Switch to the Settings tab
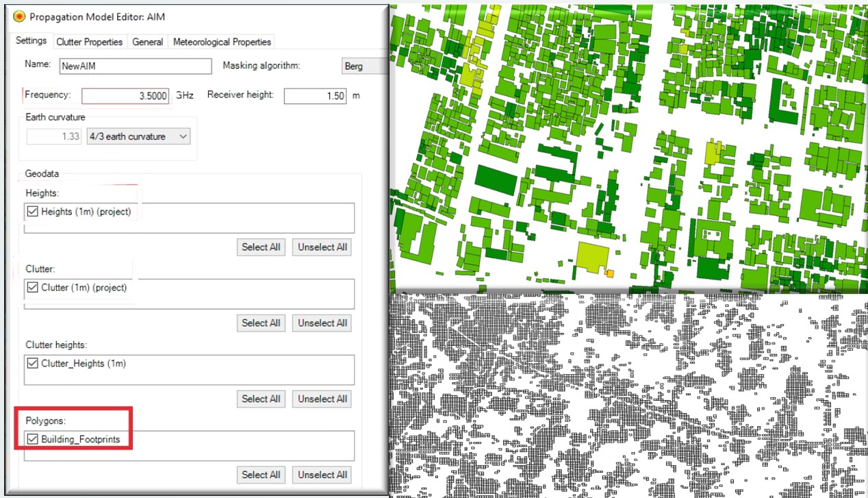This screenshot has height=498, width=868. 31,41
